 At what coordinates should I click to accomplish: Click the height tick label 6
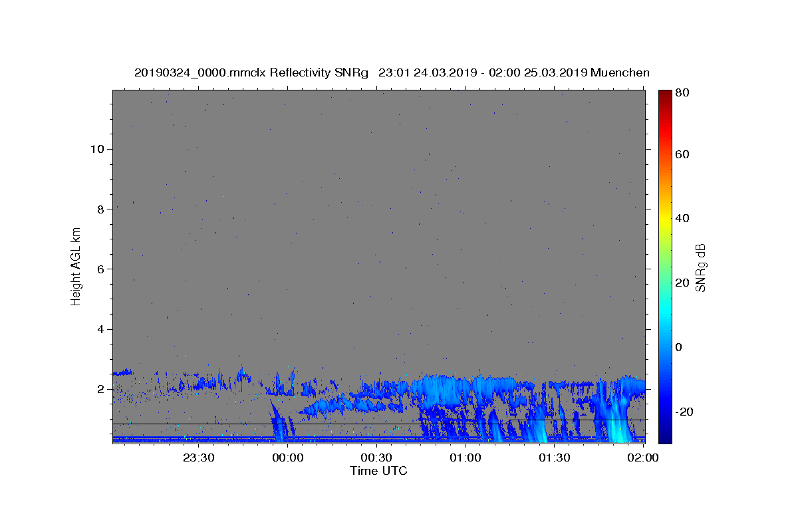click(101, 269)
